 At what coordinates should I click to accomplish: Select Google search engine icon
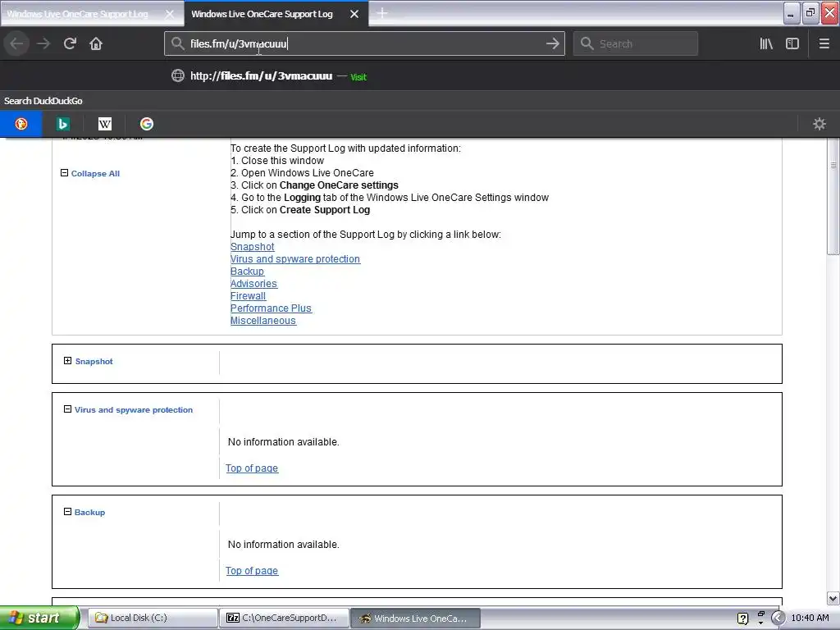coord(146,124)
